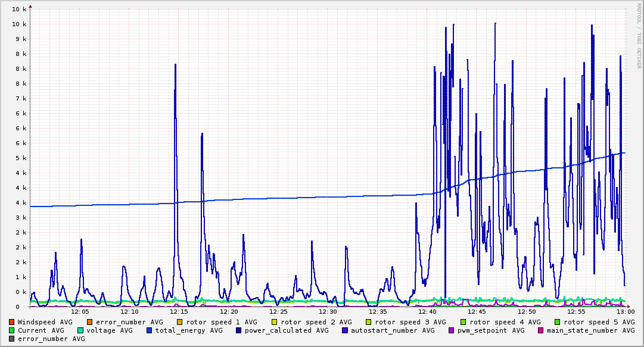Select the 'main_state_number AVG' legend label
The height and width of the screenshot is (347, 644).
coord(590,330)
